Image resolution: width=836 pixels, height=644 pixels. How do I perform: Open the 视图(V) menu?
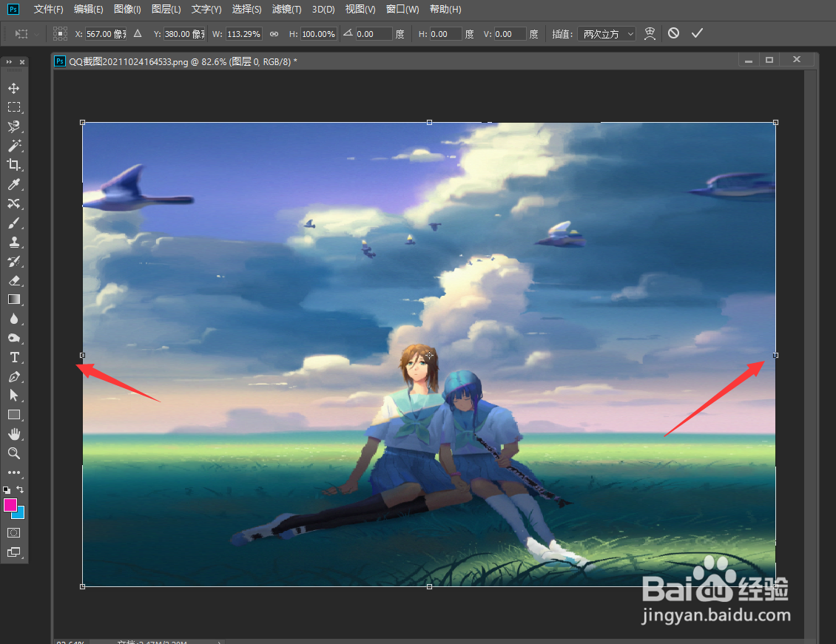click(x=360, y=9)
